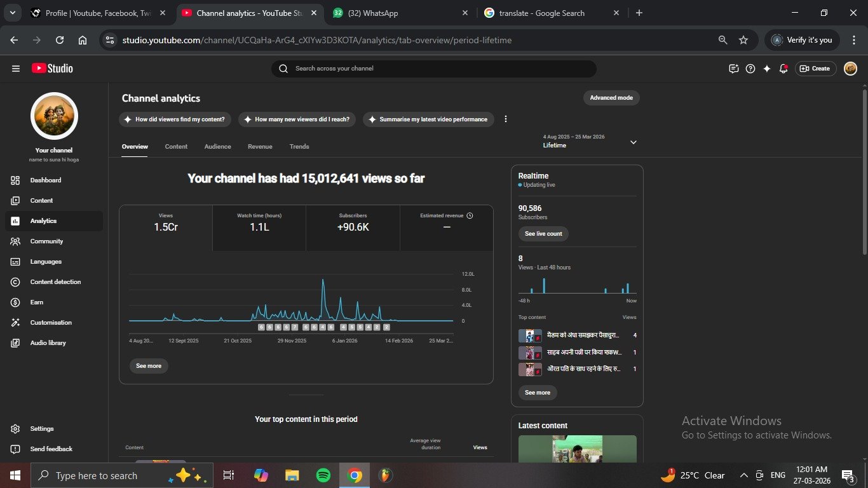Click the Ask Studio sparkle icon in header
This screenshot has height=488, width=868.
pos(767,69)
